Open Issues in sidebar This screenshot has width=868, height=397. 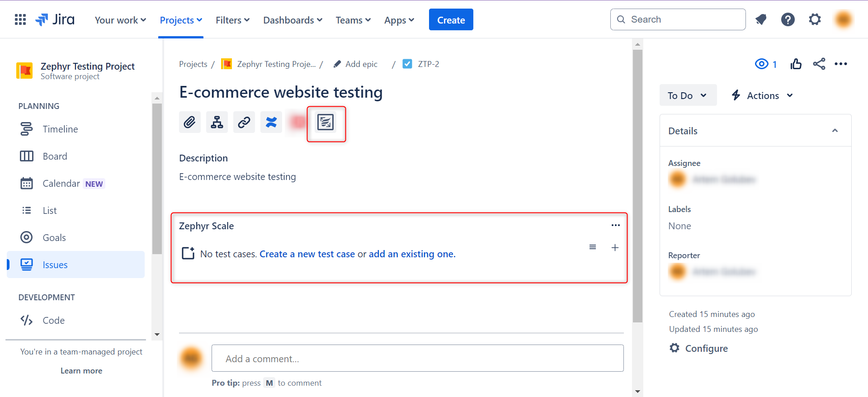click(x=76, y=265)
